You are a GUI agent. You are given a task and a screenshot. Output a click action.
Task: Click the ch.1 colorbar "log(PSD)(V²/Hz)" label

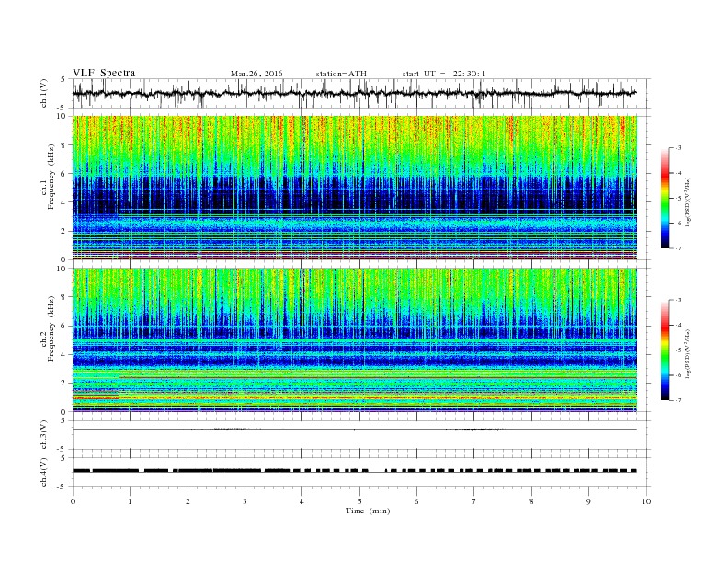(x=688, y=202)
